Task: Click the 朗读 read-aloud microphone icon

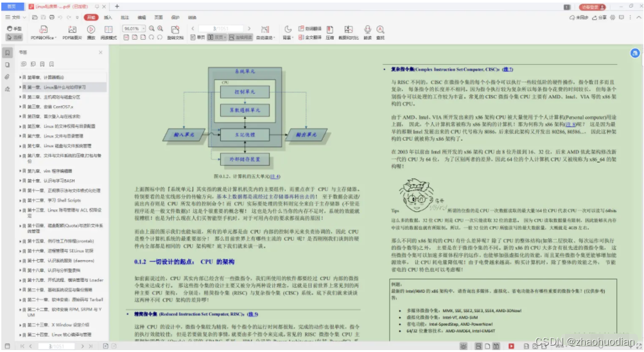Action: tap(368, 30)
